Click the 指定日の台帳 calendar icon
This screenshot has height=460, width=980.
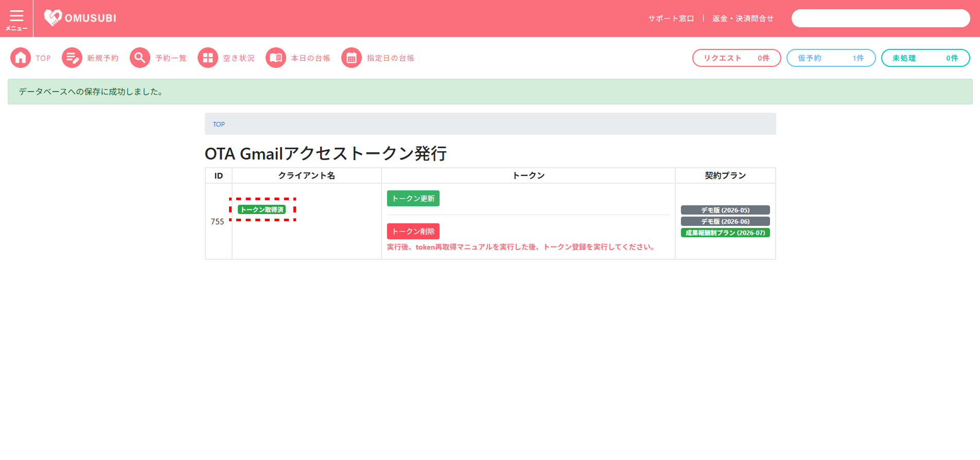pyautogui.click(x=352, y=58)
